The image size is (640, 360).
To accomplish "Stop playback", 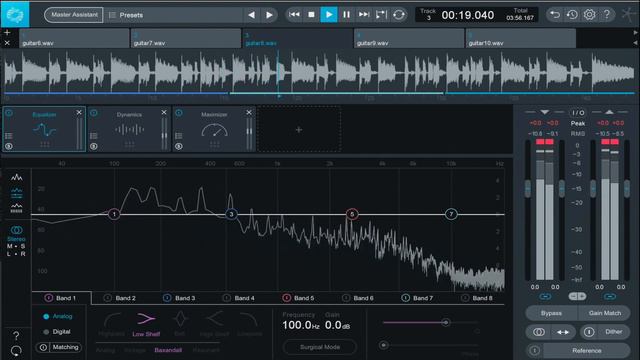I will coord(311,15).
